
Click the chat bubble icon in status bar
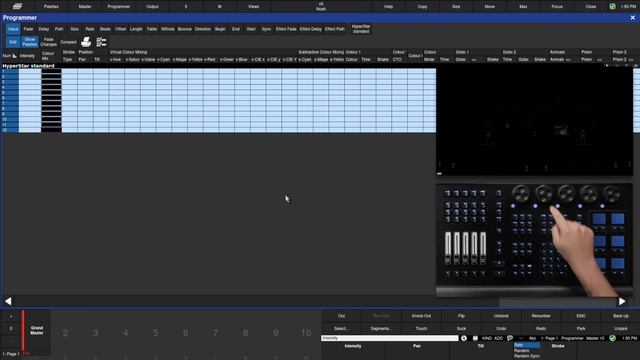click(x=510, y=338)
